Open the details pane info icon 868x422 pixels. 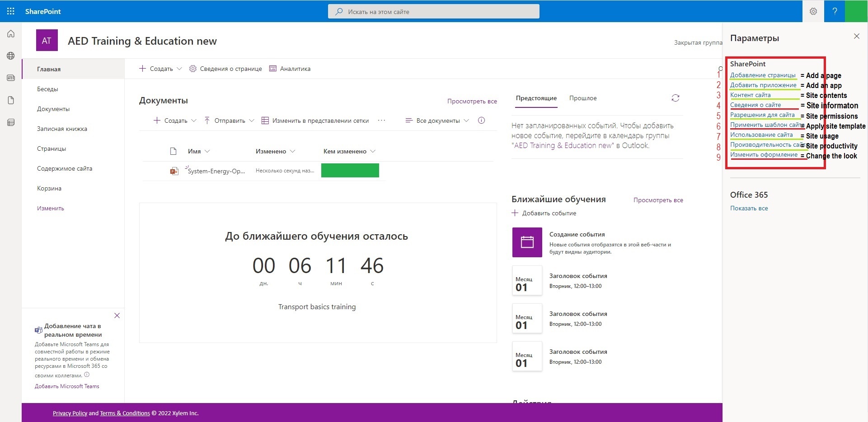pyautogui.click(x=482, y=121)
